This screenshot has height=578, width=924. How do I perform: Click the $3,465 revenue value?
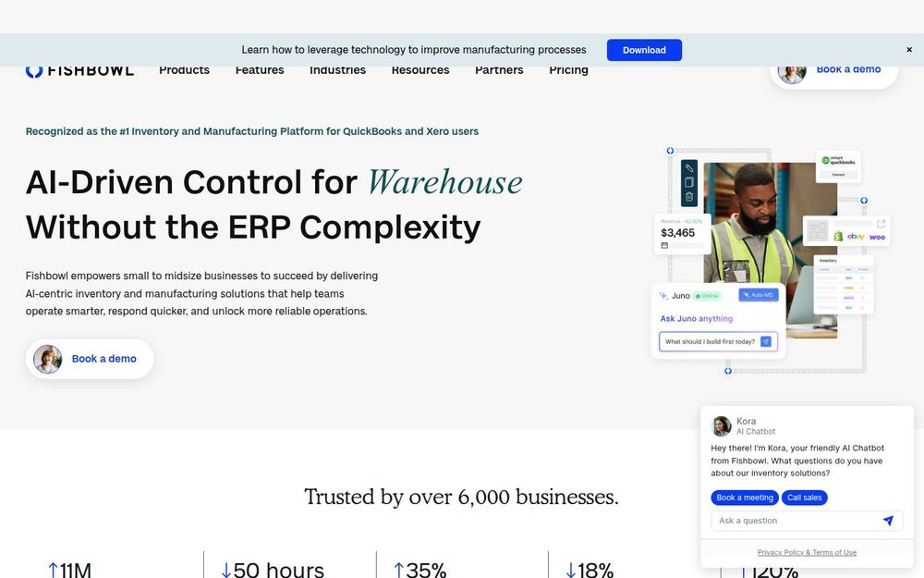coord(677,233)
